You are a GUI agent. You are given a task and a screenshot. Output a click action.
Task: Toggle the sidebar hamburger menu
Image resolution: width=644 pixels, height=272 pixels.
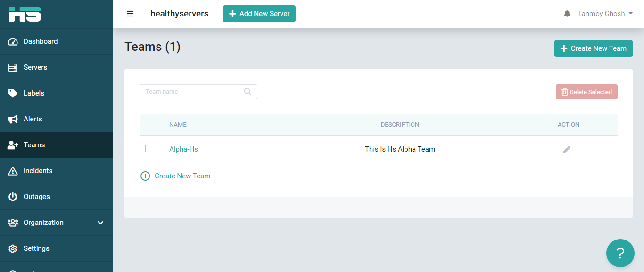(x=130, y=14)
